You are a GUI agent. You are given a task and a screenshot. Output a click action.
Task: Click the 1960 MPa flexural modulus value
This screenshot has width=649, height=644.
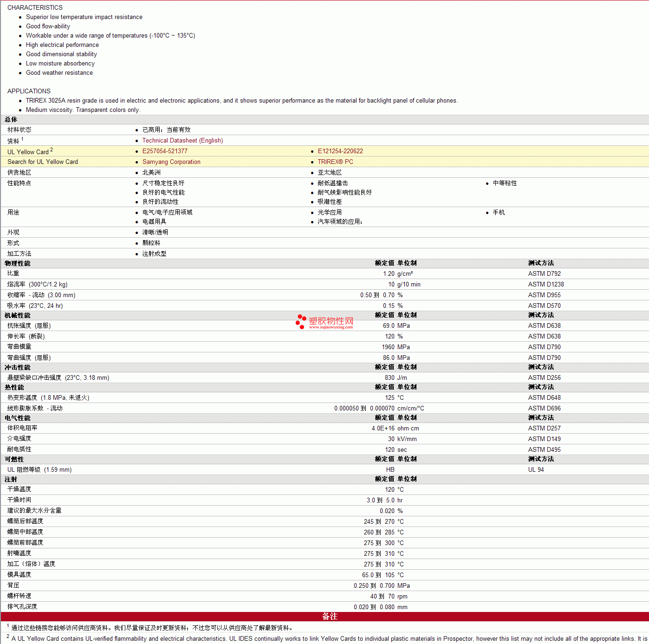coord(396,347)
